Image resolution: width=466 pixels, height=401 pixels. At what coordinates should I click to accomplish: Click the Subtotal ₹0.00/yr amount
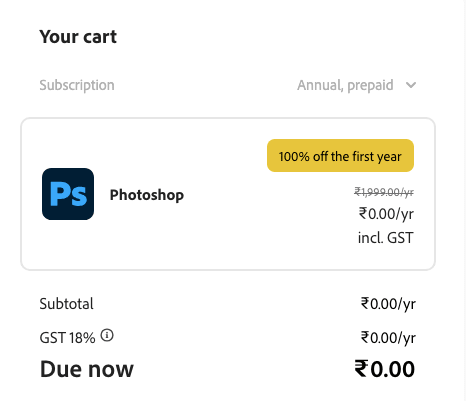388,304
